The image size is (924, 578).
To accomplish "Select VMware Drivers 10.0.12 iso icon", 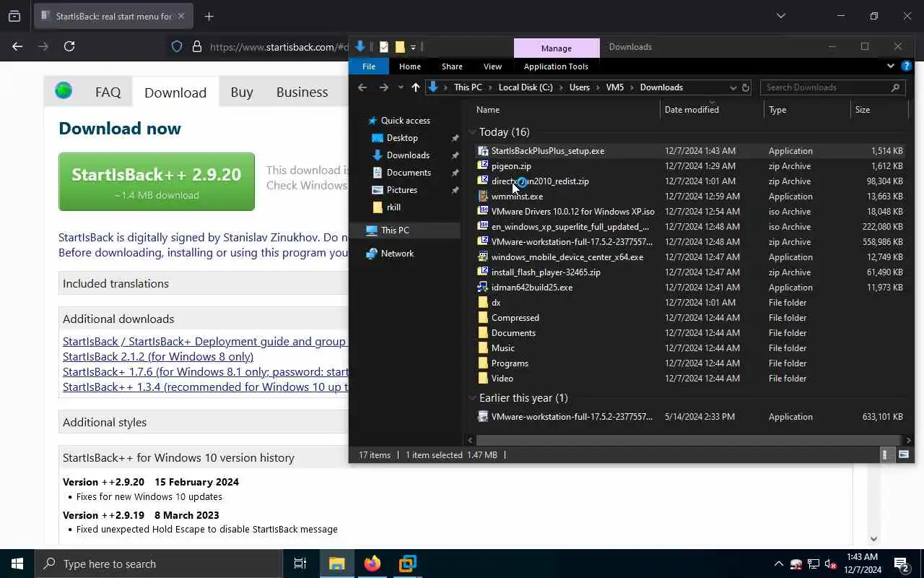I will point(483,212).
